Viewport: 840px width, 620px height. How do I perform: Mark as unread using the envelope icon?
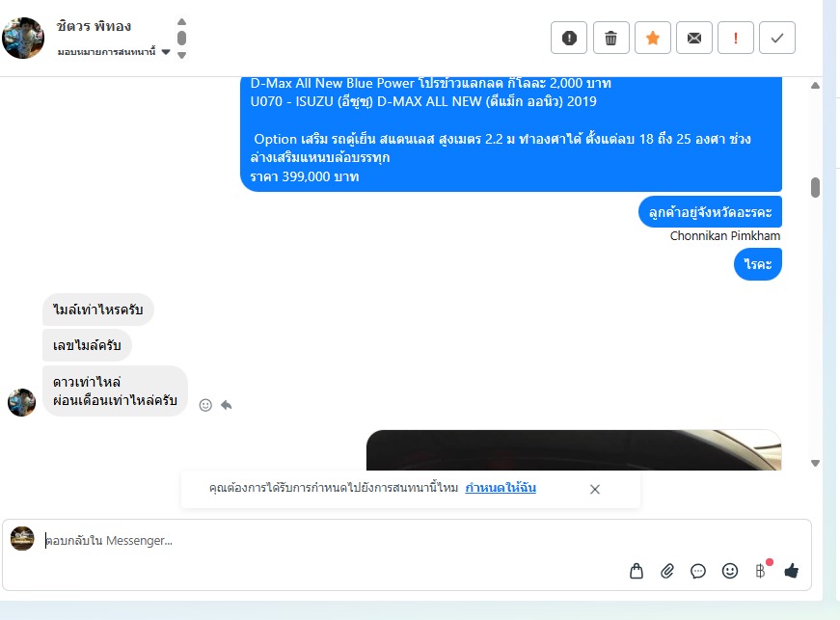(694, 38)
